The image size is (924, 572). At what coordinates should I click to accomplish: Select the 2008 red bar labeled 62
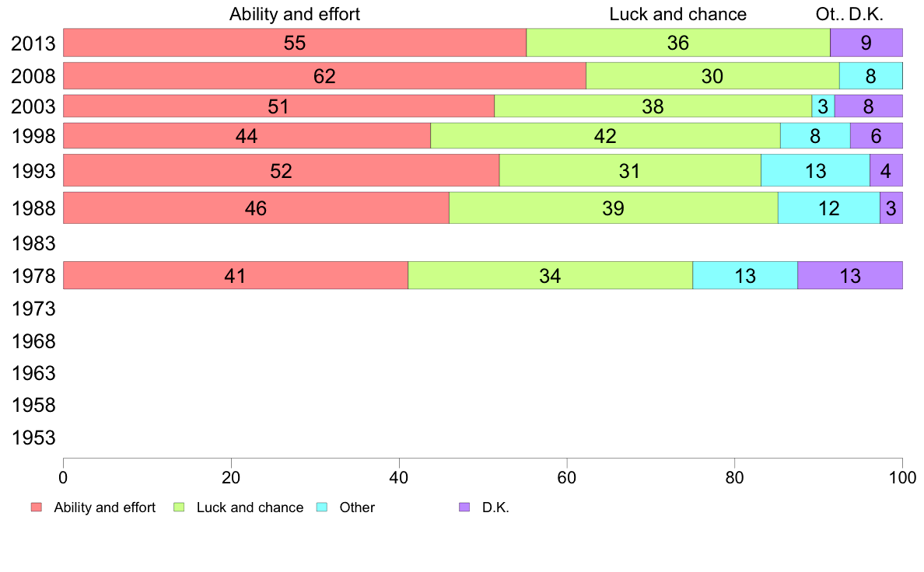[324, 76]
